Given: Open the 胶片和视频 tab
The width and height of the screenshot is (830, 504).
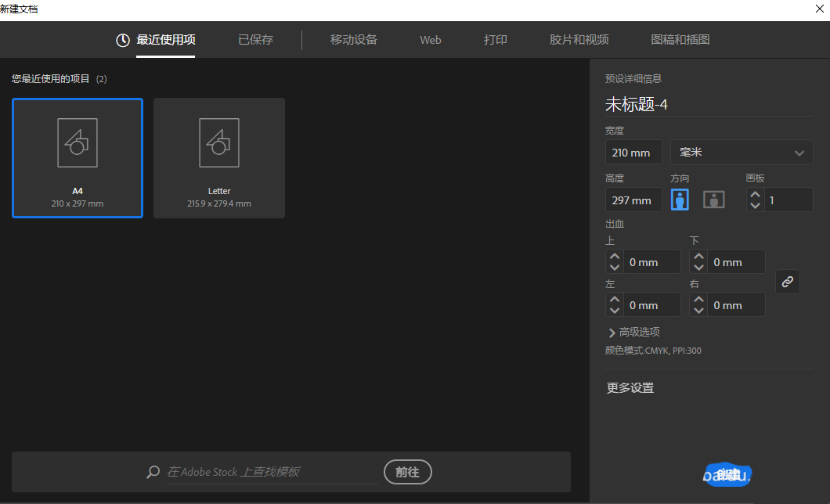Looking at the screenshot, I should 579,40.
